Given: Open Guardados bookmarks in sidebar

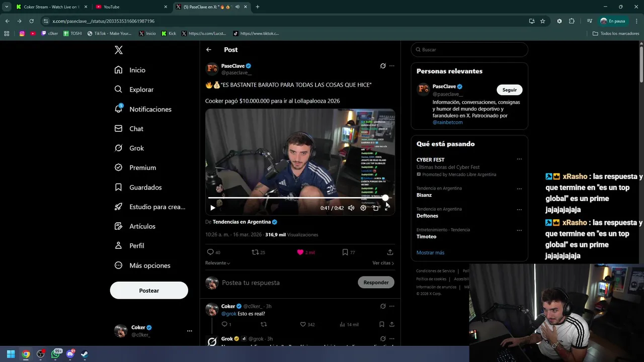Looking at the screenshot, I should click(138, 187).
